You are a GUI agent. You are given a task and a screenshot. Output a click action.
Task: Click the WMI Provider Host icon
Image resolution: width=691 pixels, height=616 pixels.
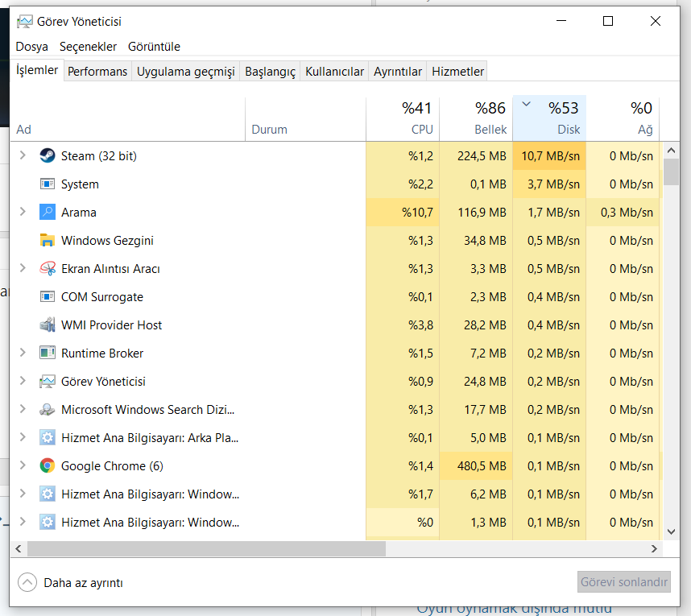coord(48,325)
